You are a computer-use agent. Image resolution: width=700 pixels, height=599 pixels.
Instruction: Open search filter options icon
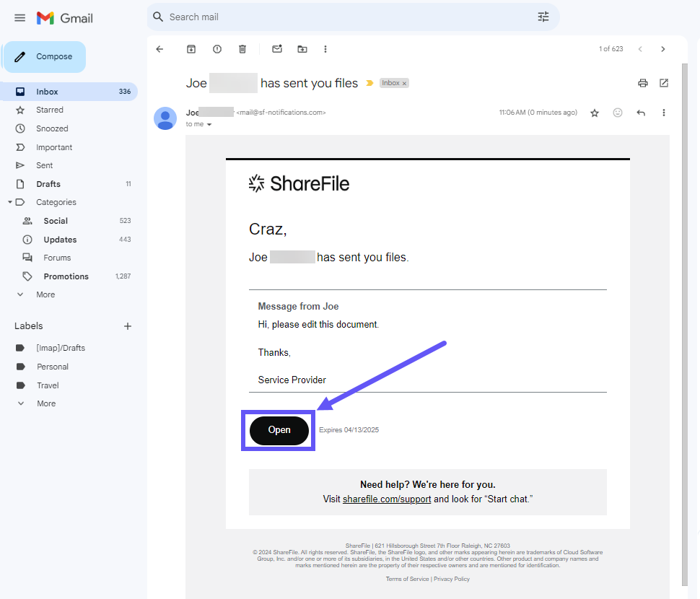pos(543,17)
